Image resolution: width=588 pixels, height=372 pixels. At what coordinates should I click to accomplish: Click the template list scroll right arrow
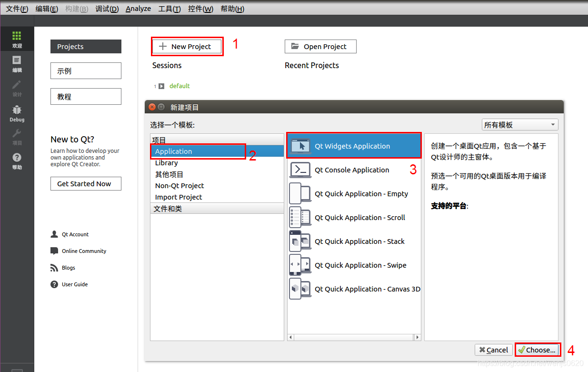point(418,337)
